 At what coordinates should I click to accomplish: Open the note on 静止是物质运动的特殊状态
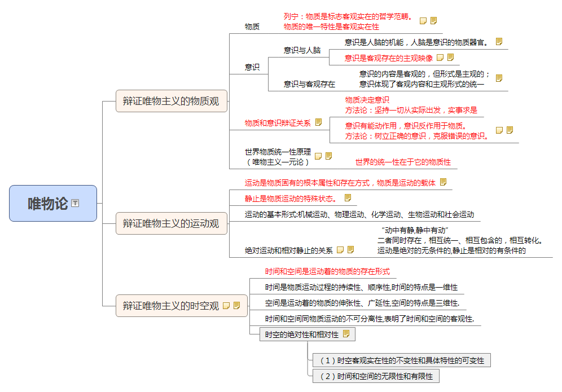click(x=348, y=197)
